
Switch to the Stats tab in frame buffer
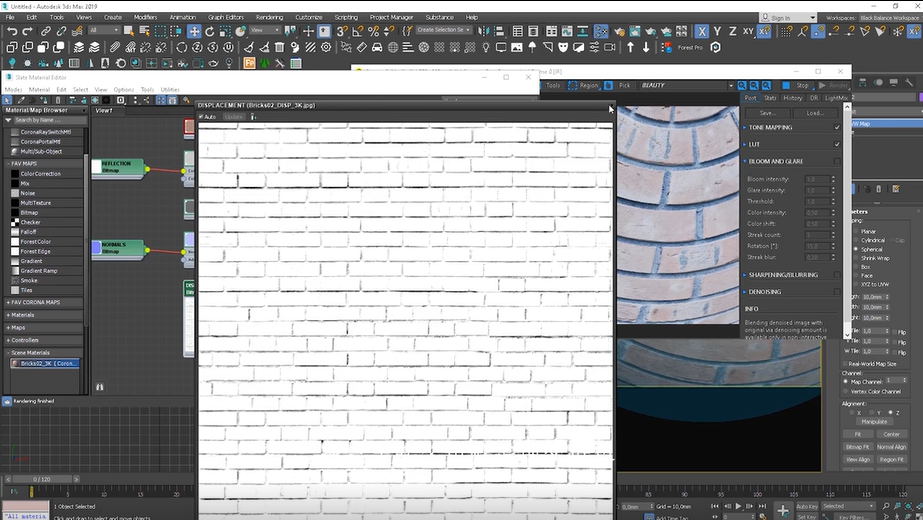tap(770, 98)
